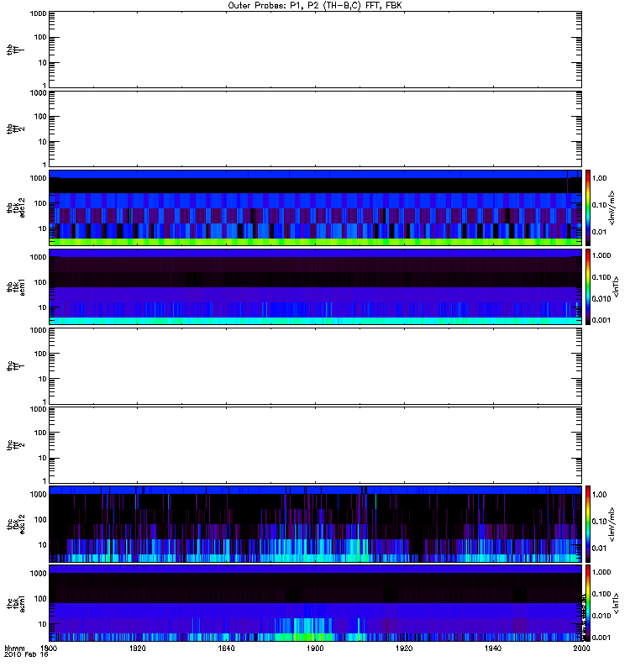Click the "10" tick of thb fbk scm1
Image resolution: width=630 pixels, height=672 pixels.
[x=43, y=307]
